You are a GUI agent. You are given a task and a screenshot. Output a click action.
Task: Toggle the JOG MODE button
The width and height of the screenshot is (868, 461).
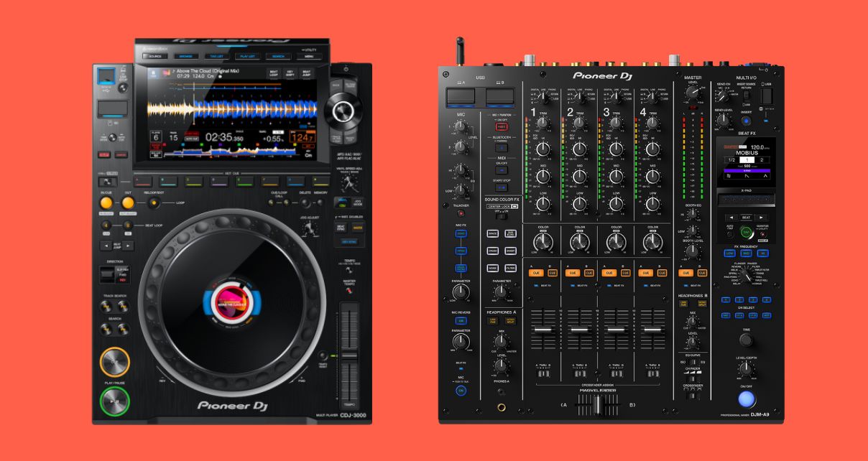coord(358,202)
